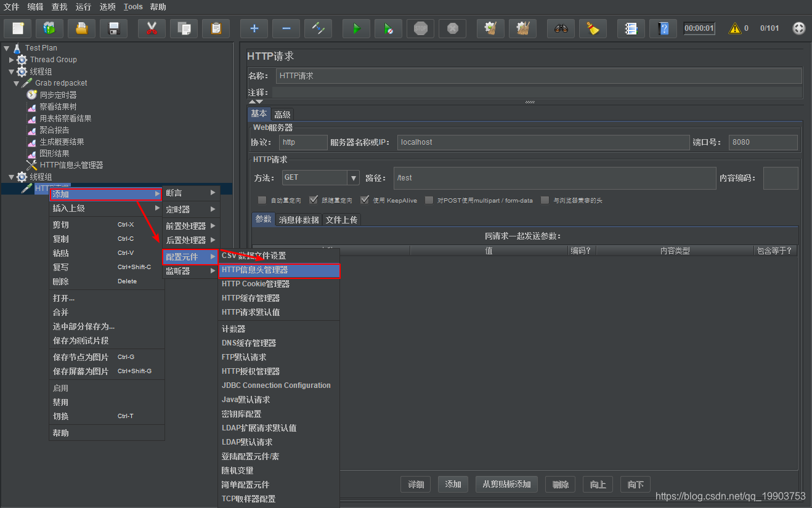Save the test plan with floppy icon
This screenshot has width=812, height=508.
pos(113,28)
